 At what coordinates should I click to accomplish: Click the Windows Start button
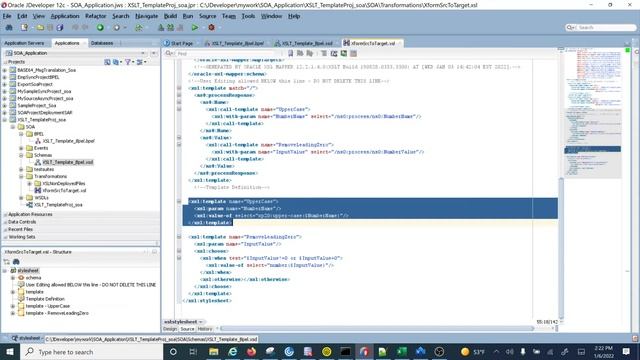[x=10, y=351]
